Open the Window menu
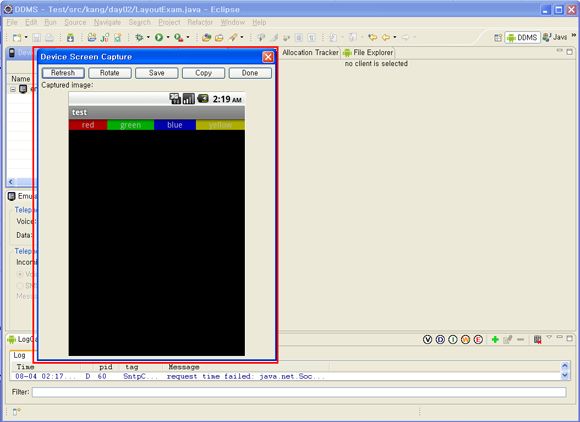The image size is (580, 422). click(233, 22)
